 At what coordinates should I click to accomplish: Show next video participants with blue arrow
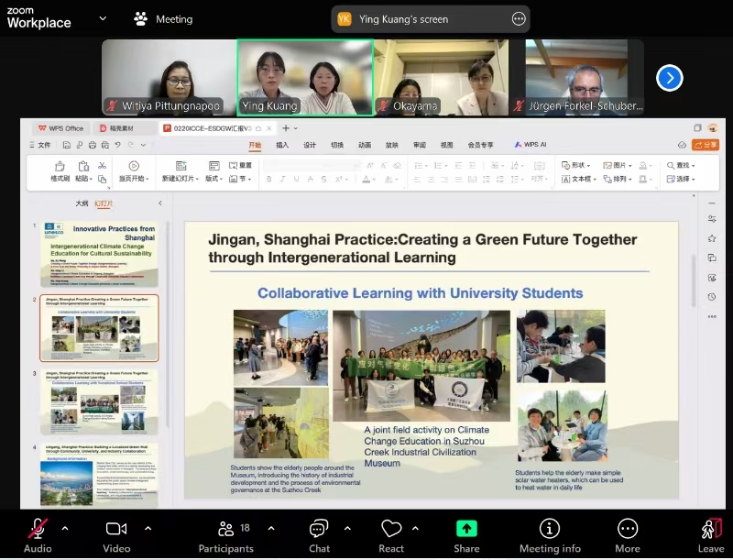pyautogui.click(x=670, y=78)
